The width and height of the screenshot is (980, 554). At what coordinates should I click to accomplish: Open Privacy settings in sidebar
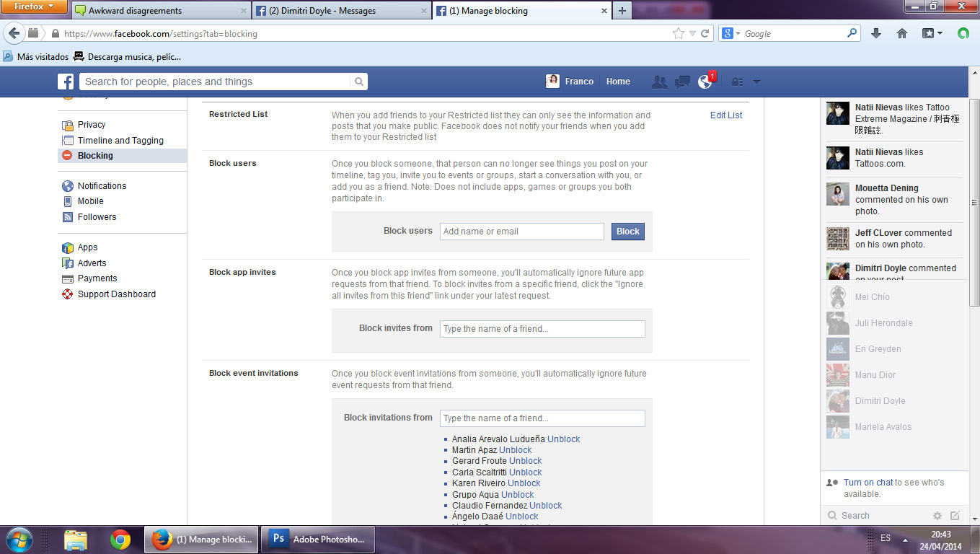[92, 125]
